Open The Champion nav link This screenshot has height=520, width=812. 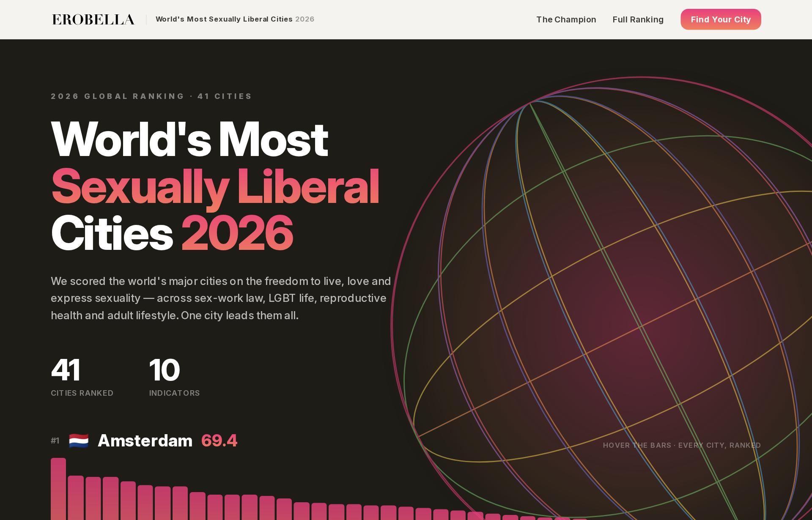(566, 19)
